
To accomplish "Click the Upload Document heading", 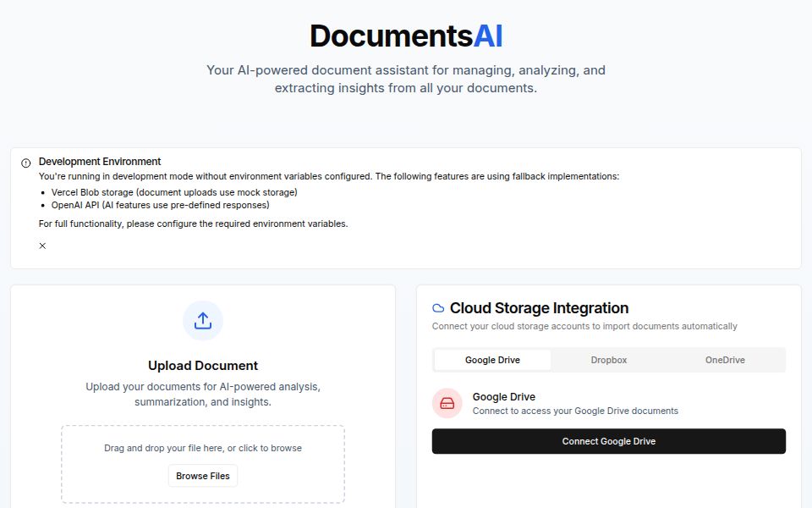I will [x=202, y=365].
